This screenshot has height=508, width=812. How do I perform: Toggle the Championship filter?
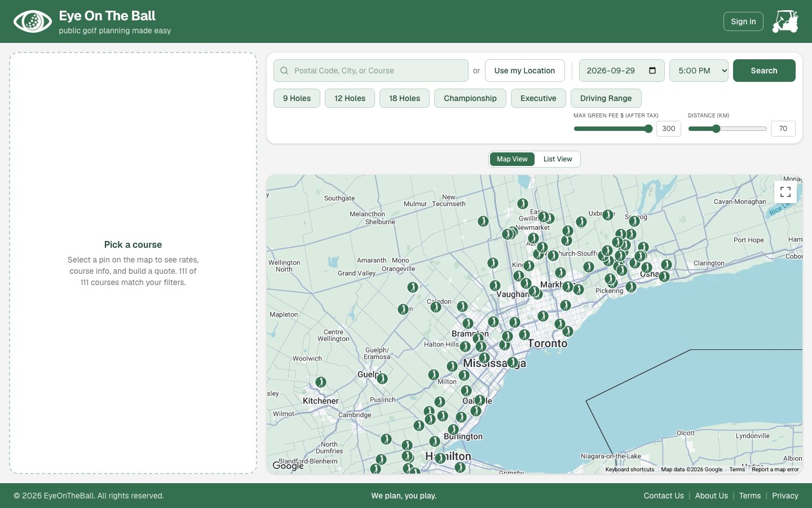pyautogui.click(x=470, y=98)
